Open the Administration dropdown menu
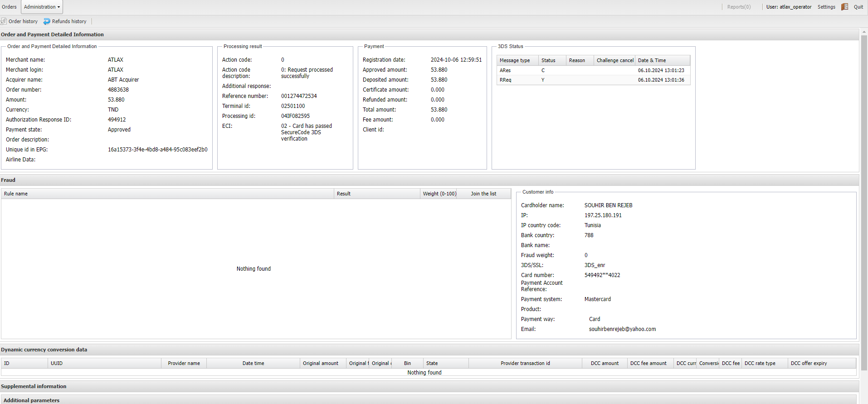Image resolution: width=868 pixels, height=404 pixels. pyautogui.click(x=42, y=7)
